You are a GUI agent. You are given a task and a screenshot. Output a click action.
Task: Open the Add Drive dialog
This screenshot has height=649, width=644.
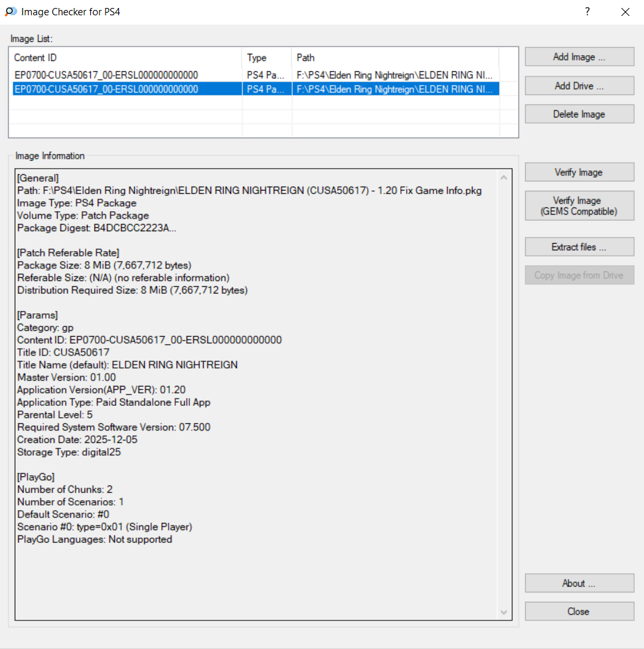[579, 86]
